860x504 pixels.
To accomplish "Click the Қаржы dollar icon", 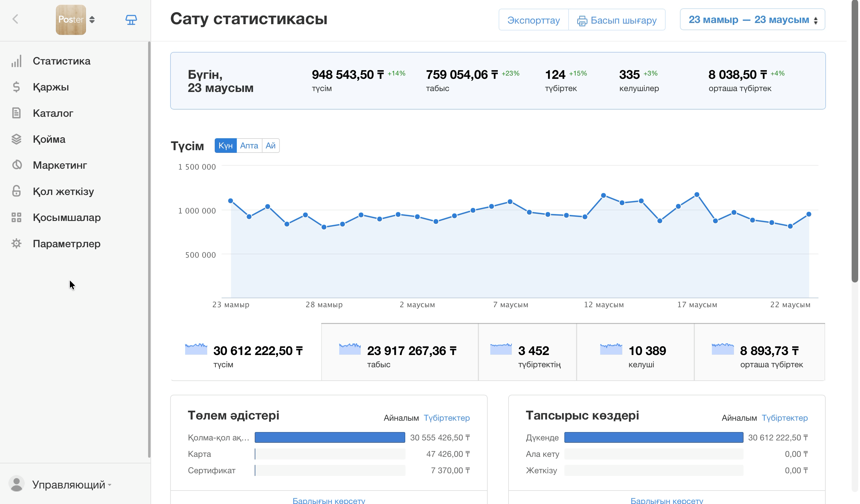I will [16, 87].
